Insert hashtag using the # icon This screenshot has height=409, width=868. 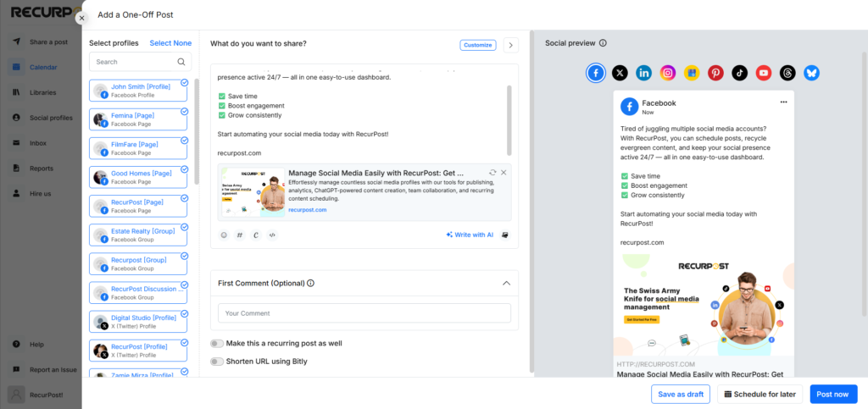pyautogui.click(x=240, y=235)
